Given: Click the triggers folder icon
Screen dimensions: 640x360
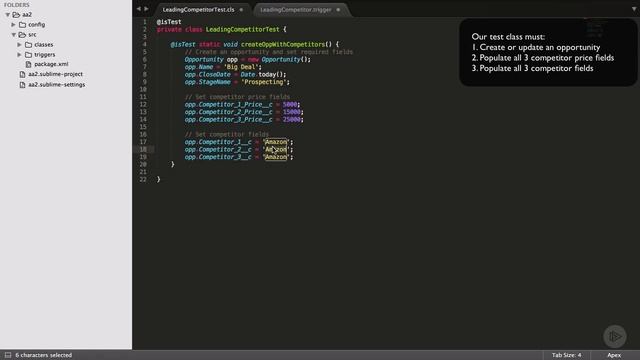Looking at the screenshot, I should (29, 54).
